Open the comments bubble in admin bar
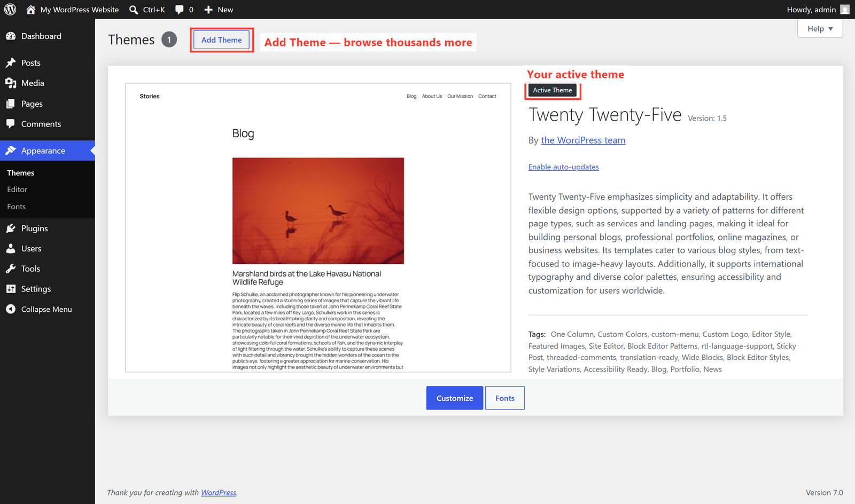Screen dimensions: 855x504 (x=184, y=10)
